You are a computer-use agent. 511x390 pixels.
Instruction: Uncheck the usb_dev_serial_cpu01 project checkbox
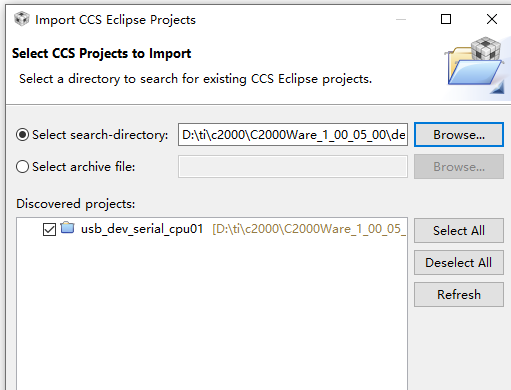click(x=49, y=229)
